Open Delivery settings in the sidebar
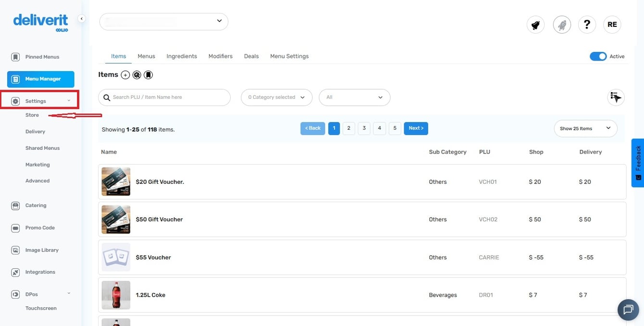644x326 pixels. pyautogui.click(x=35, y=132)
